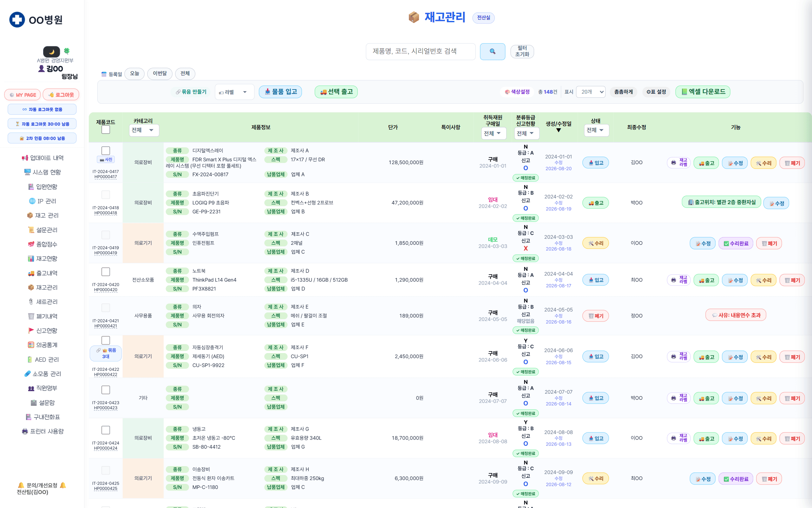Click 폐기 button for IT-2024-0423 row
Viewport: 812px width, 508px height.
[791, 398]
